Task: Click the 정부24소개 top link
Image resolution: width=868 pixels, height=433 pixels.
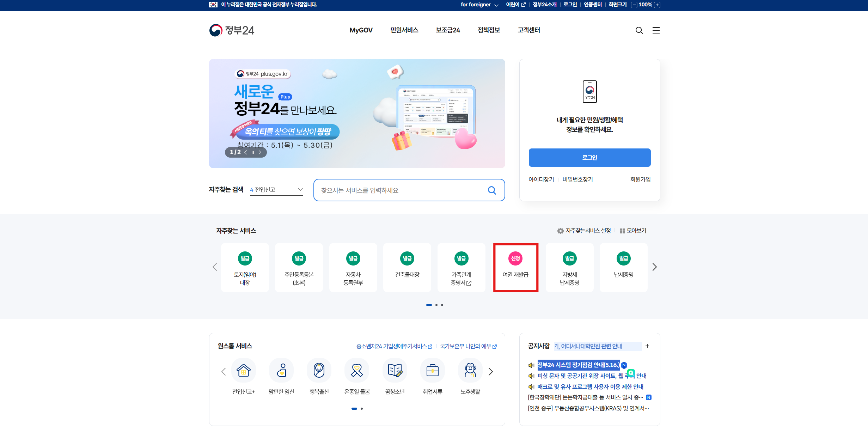Action: [544, 5]
